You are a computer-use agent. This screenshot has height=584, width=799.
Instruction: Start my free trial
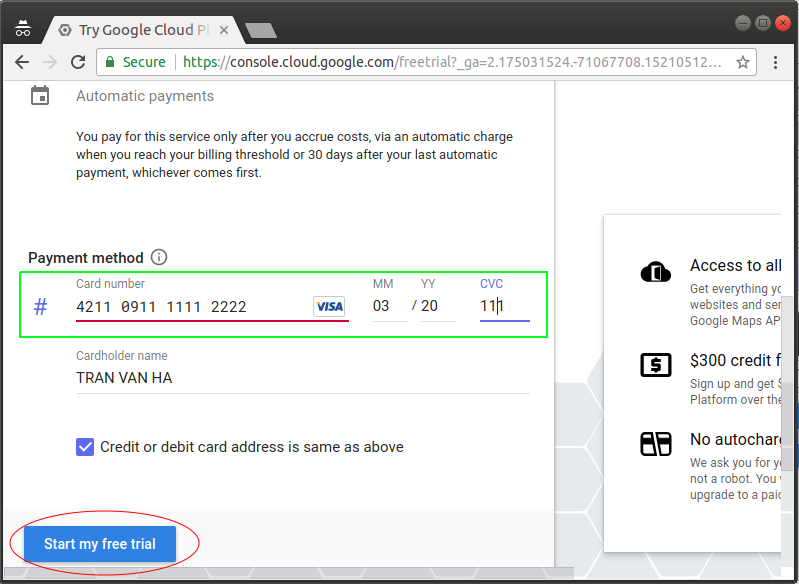[x=100, y=544]
